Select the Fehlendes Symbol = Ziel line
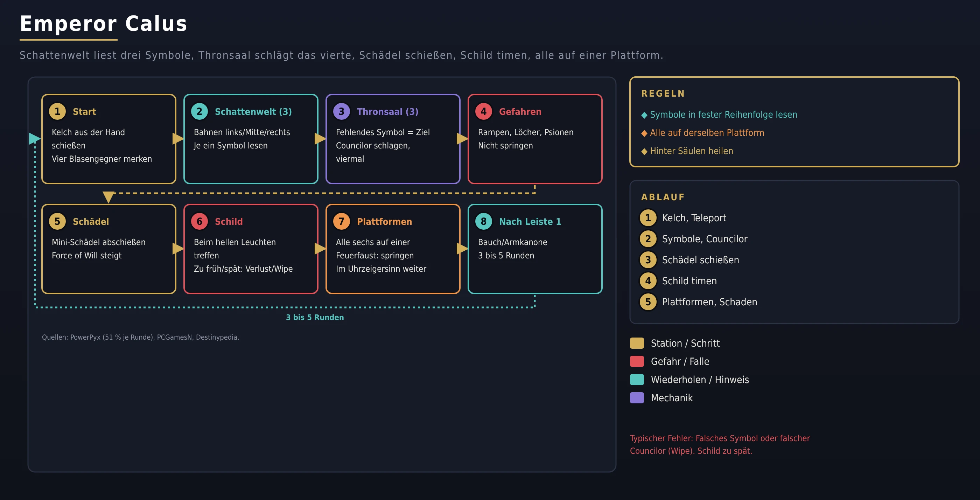Viewport: 980px width, 500px height. [383, 132]
